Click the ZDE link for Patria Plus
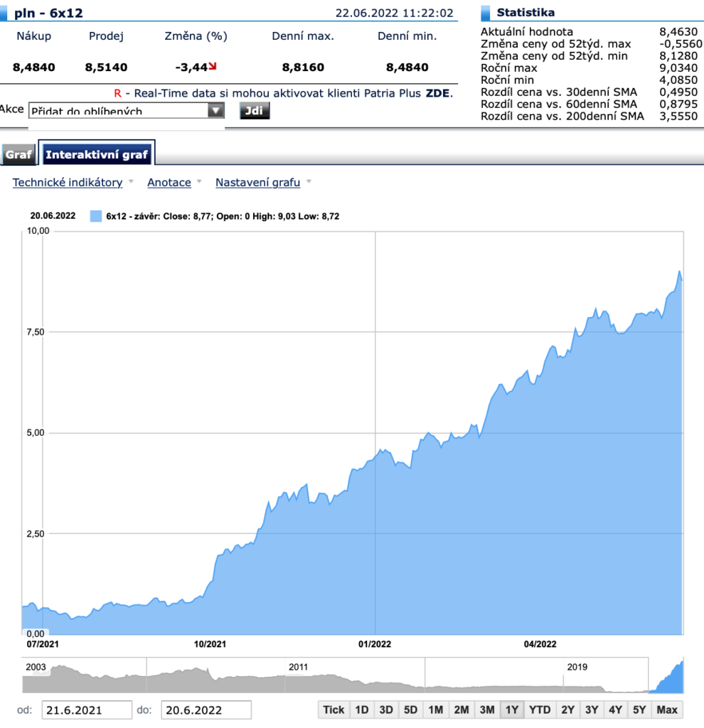Viewport: 704px width, 728px height. (437, 93)
